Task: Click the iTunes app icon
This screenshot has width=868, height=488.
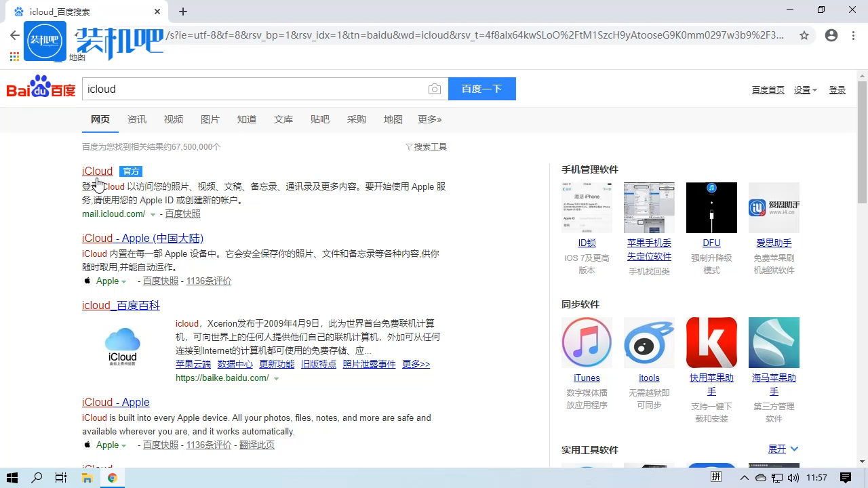Action: pos(587,343)
